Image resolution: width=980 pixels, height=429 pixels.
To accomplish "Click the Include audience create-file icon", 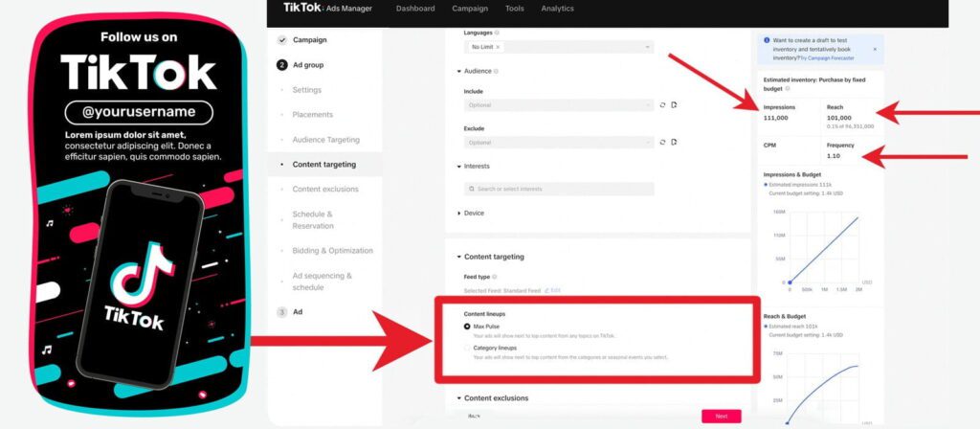I will [674, 104].
